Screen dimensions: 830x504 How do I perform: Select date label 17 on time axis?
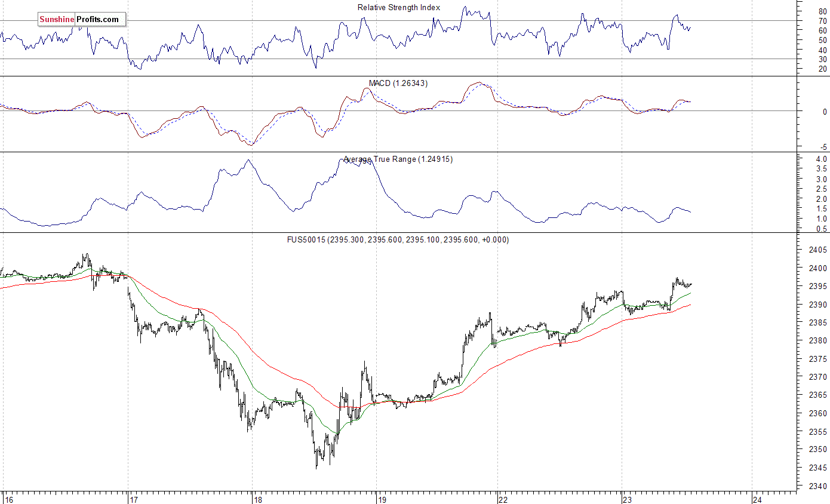[134, 499]
